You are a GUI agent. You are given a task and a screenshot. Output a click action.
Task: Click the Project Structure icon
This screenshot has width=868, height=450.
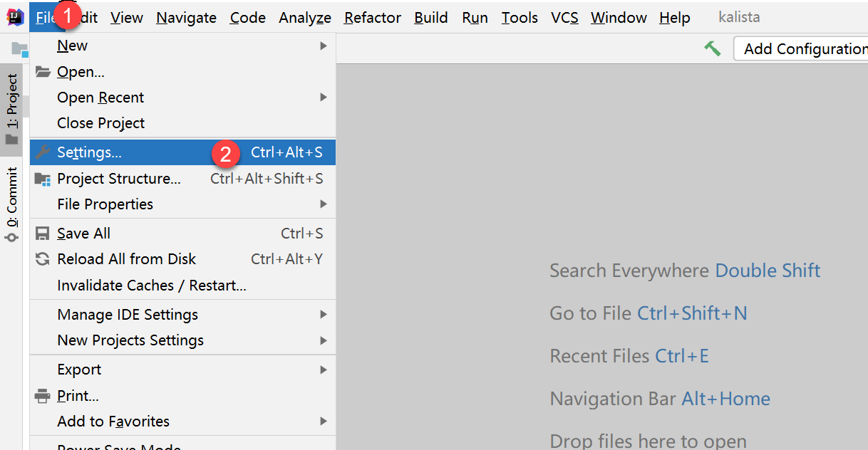(43, 179)
